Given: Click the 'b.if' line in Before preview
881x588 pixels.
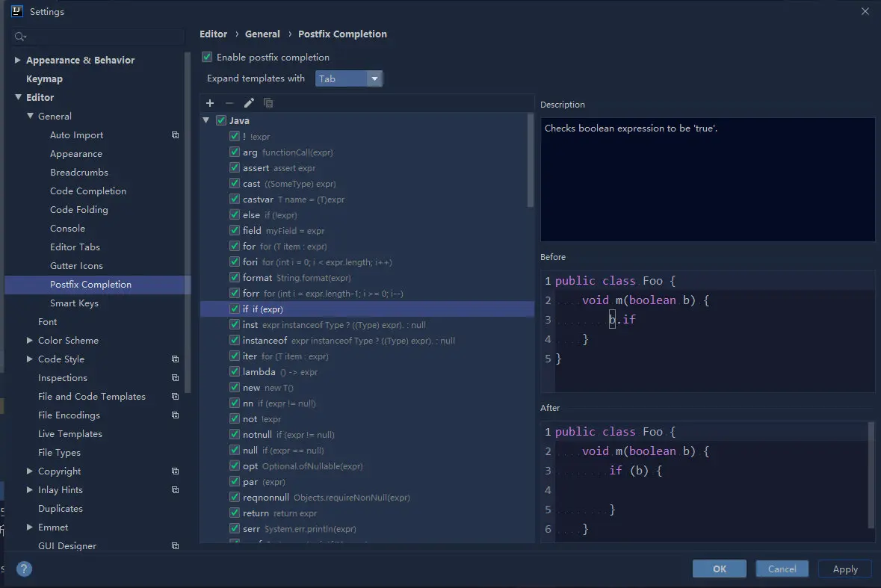Looking at the screenshot, I should click(x=622, y=320).
